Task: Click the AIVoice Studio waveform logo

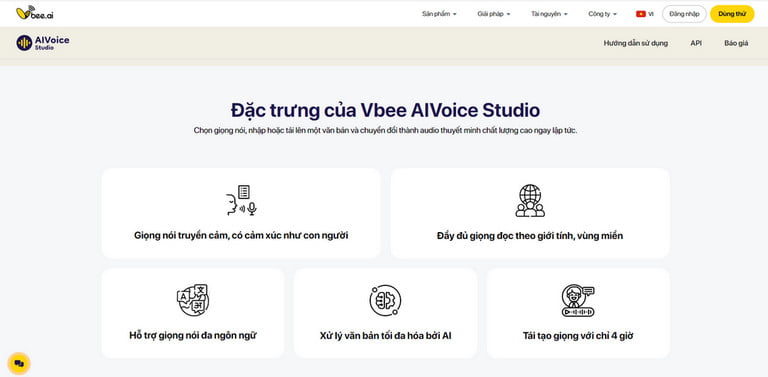Action: [x=24, y=43]
